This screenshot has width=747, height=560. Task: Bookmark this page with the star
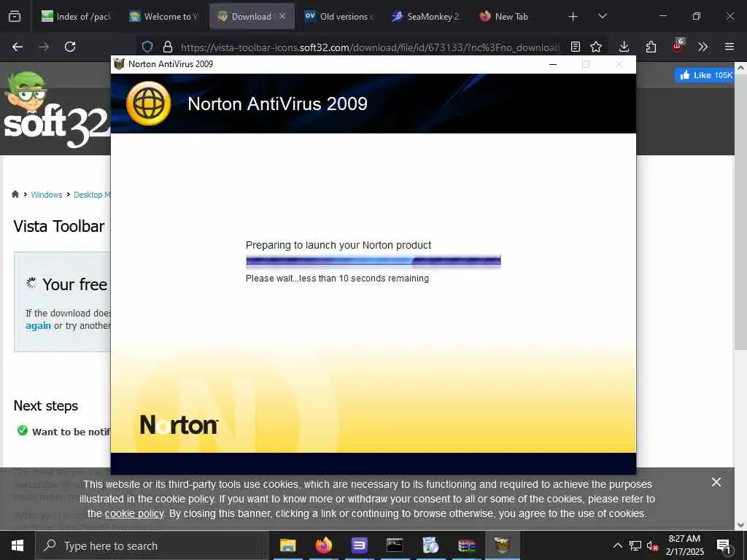point(596,47)
